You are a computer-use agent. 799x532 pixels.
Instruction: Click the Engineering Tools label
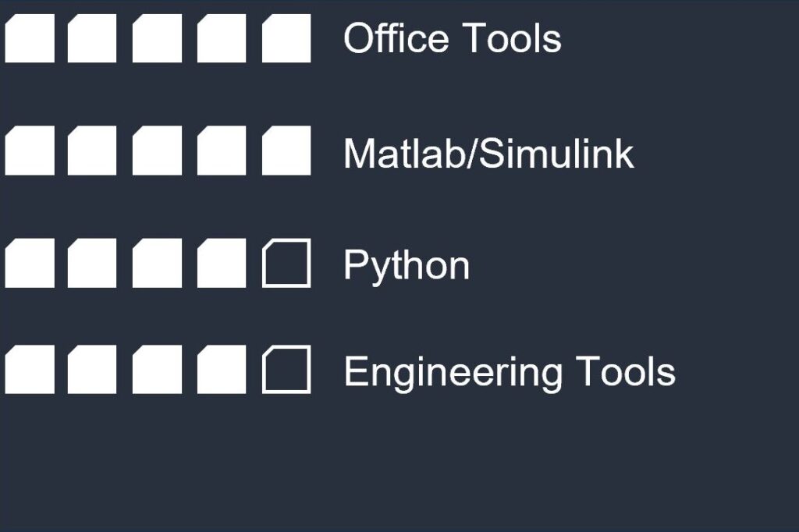(510, 373)
